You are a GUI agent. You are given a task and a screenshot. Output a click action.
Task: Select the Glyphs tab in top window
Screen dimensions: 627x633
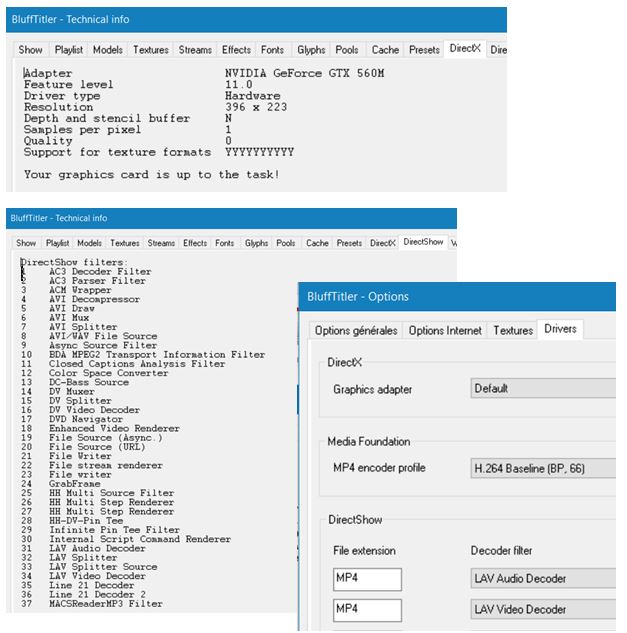click(311, 50)
